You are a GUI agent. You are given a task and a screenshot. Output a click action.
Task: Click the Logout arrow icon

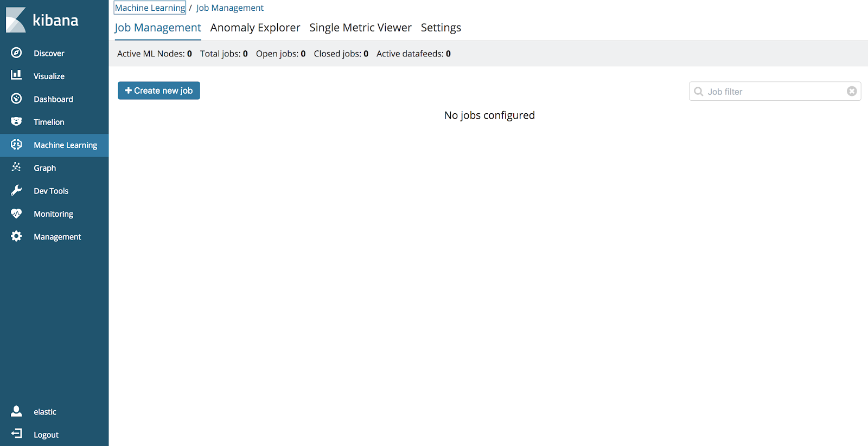click(16, 434)
